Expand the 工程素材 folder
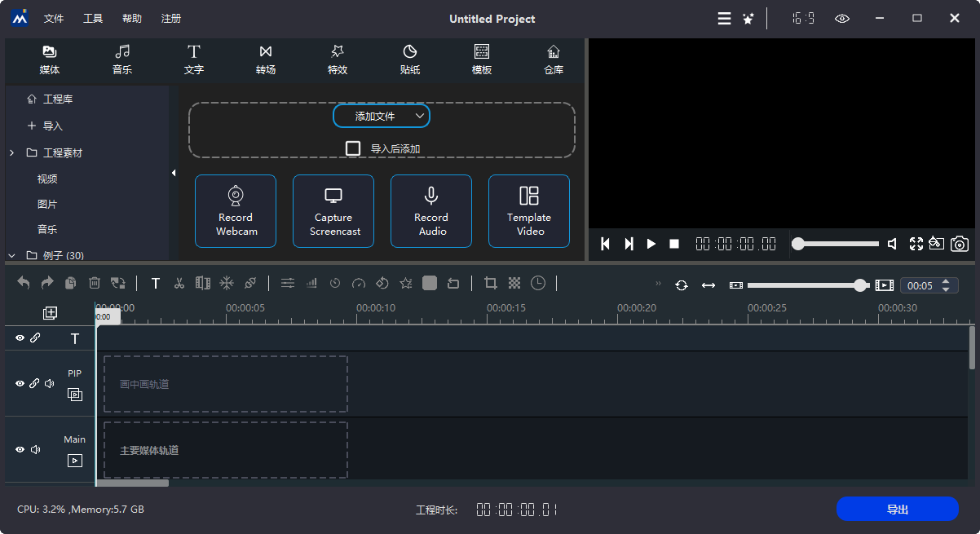Screen dimensions: 980x534 11,152
